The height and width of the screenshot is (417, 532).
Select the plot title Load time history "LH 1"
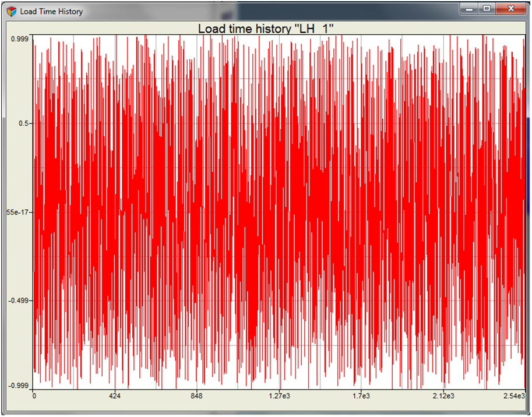pos(265,29)
